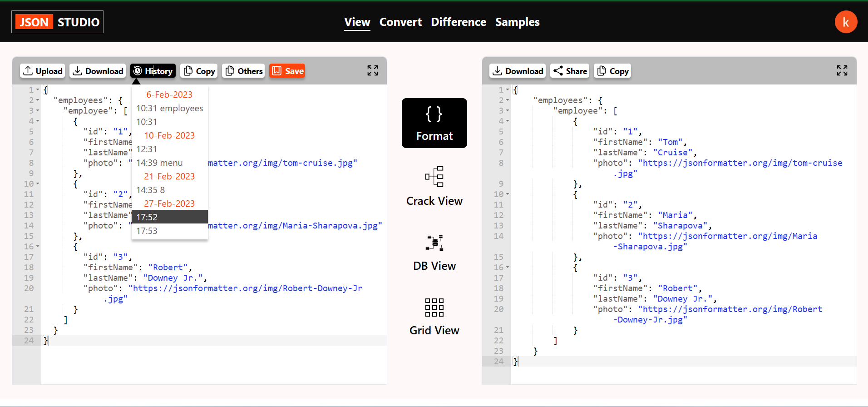The image size is (868, 407).
Task: Place cursor at right viewer line 24
Action: 684,362
